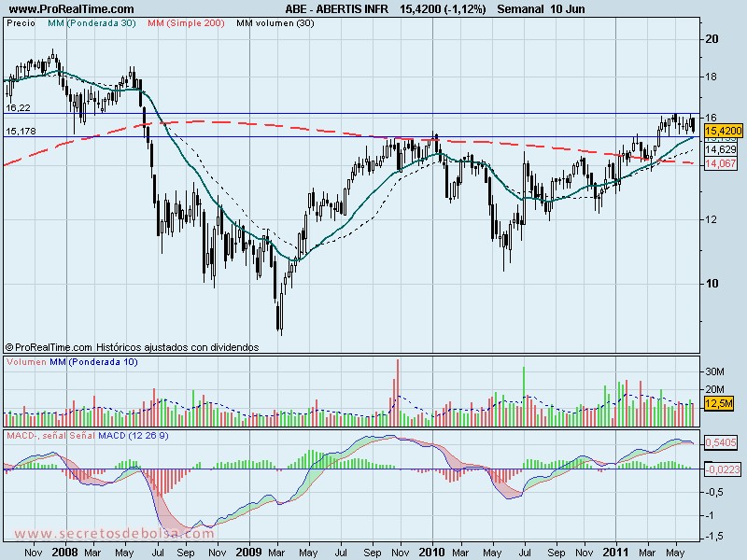Click the Mar label right after 2009
This screenshot has width=747, height=560.
pyautogui.click(x=276, y=553)
